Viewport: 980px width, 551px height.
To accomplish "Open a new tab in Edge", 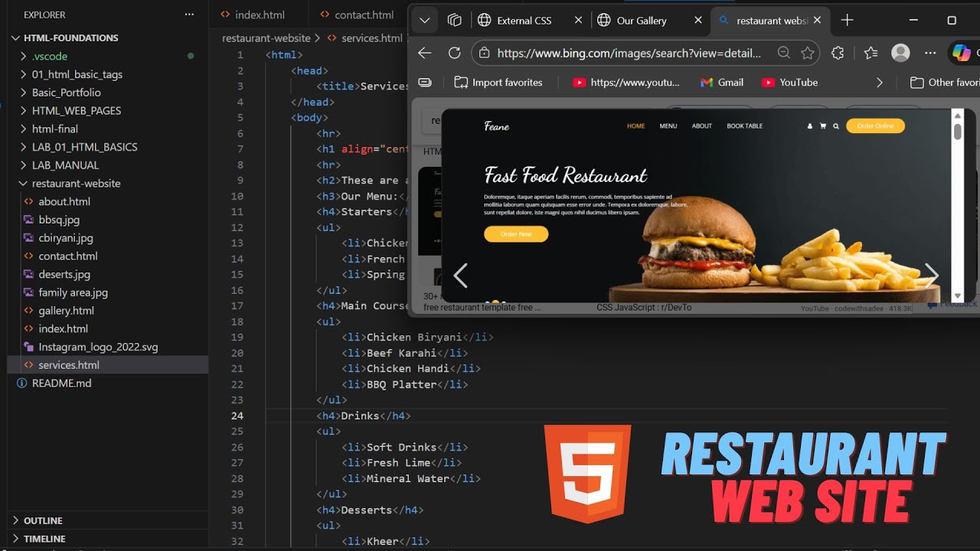I will [847, 21].
